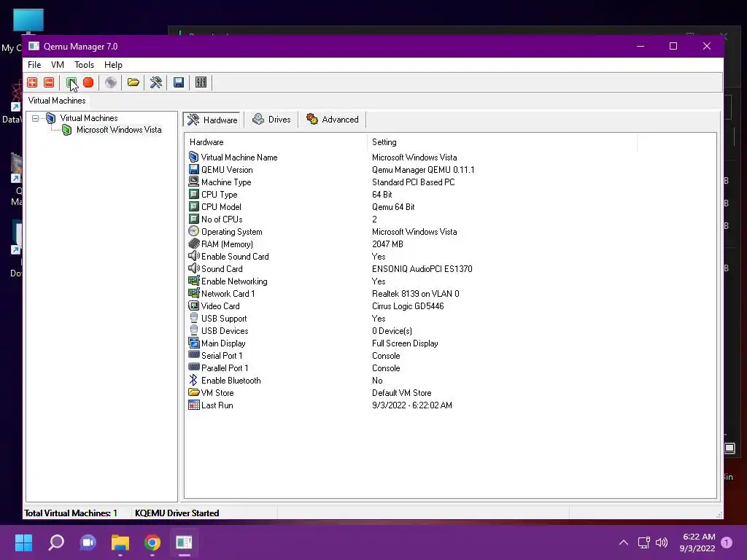
Task: Switch to the Advanced tab
Action: click(332, 120)
